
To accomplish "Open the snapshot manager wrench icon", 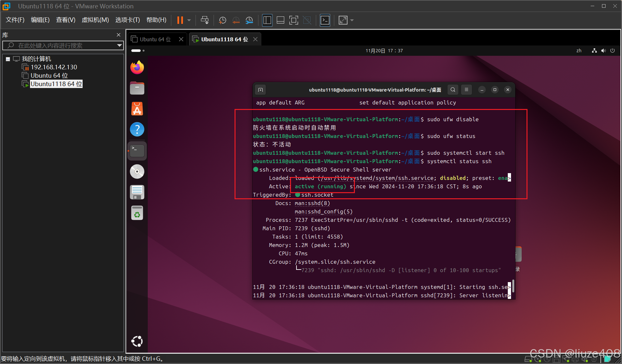I will 249,20.
